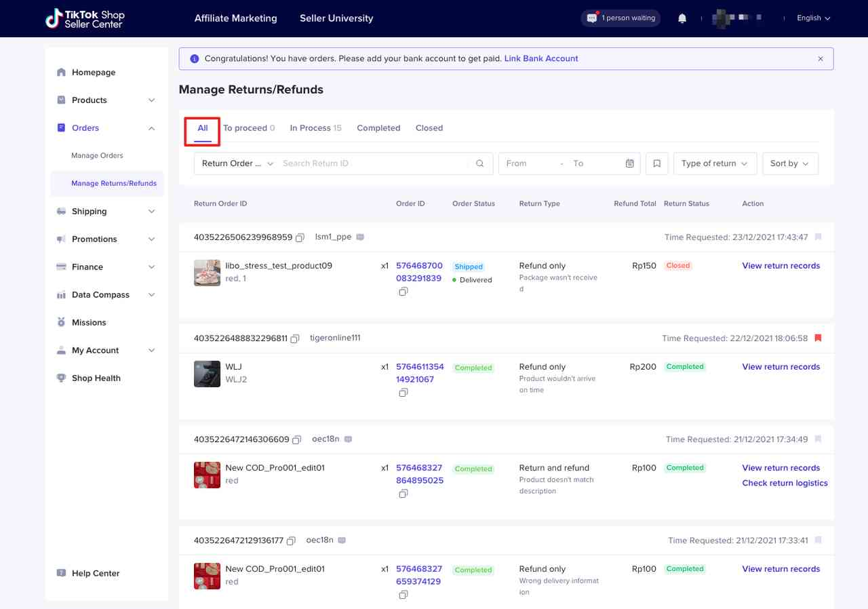This screenshot has height=609, width=868.
Task: Click Check return logistics link
Action: [785, 484]
